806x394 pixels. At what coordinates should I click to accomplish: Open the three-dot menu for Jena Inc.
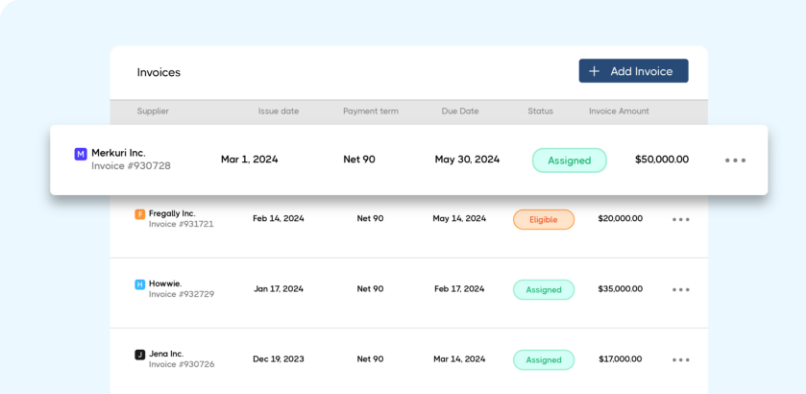pos(681,360)
